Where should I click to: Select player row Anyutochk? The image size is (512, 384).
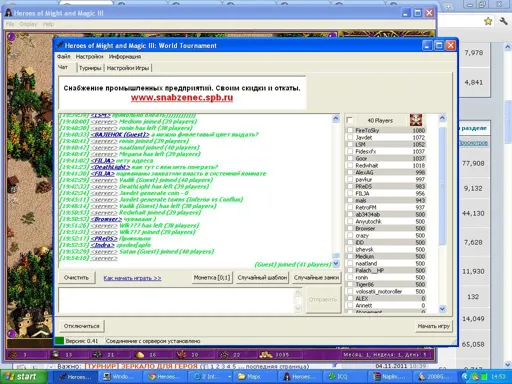pyautogui.click(x=387, y=221)
